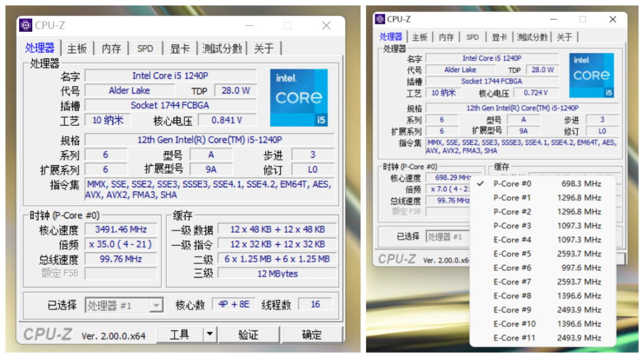
Task: Click the Intel Core i5 logo in right window
Action: pos(592,75)
